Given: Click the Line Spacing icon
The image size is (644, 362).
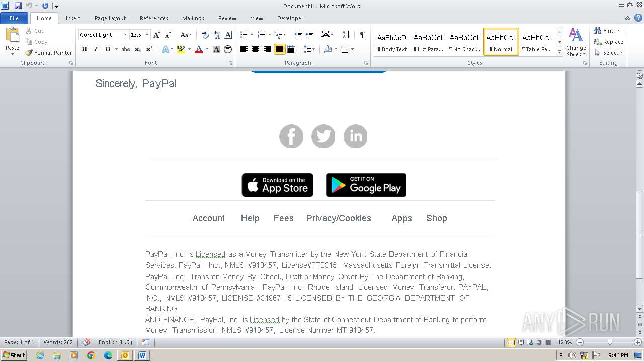Looking at the screenshot, I should [x=307, y=49].
